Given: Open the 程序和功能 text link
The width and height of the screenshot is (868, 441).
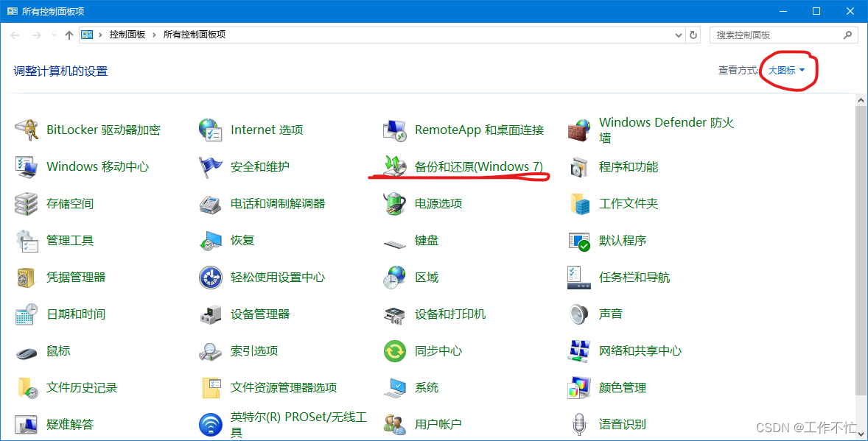Looking at the screenshot, I should pyautogui.click(x=629, y=166).
